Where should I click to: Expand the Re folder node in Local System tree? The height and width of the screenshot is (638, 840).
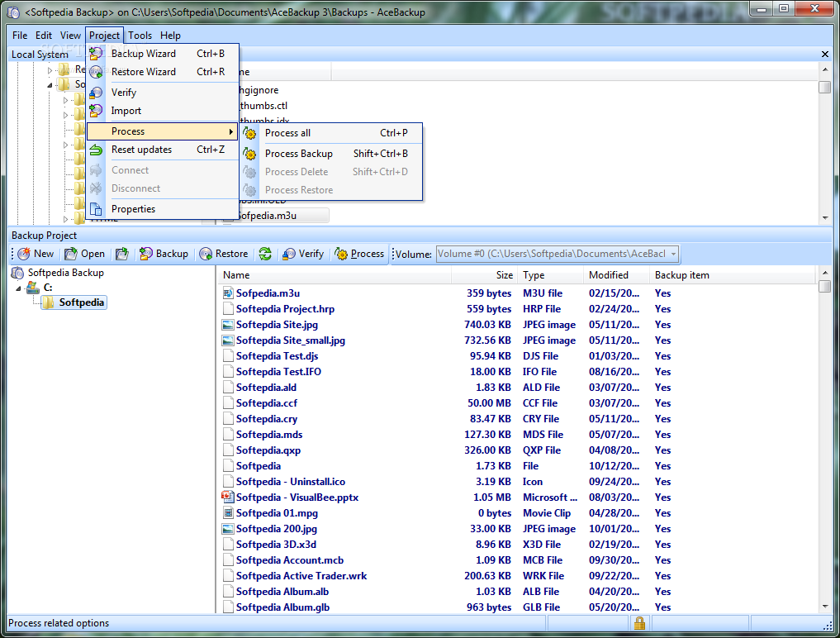click(x=50, y=69)
